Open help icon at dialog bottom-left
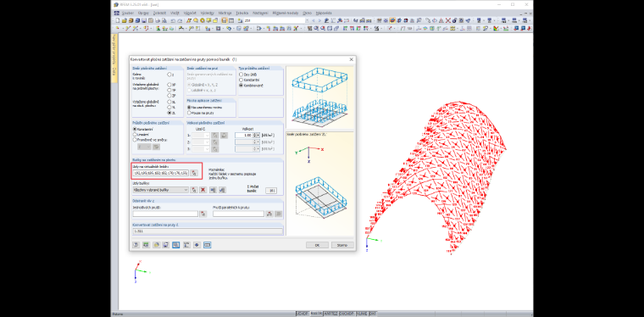Screen dimensions: 644x317 pos(136,245)
